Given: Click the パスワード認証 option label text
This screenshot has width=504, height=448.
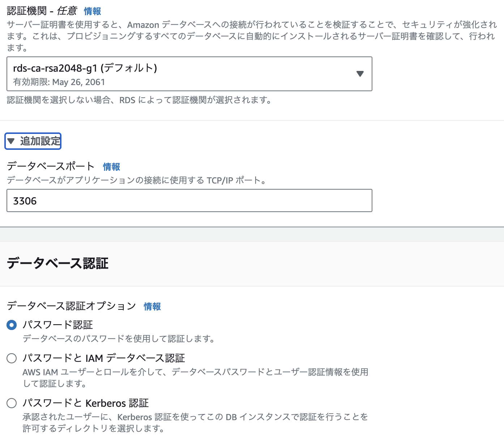Looking at the screenshot, I should [57, 325].
